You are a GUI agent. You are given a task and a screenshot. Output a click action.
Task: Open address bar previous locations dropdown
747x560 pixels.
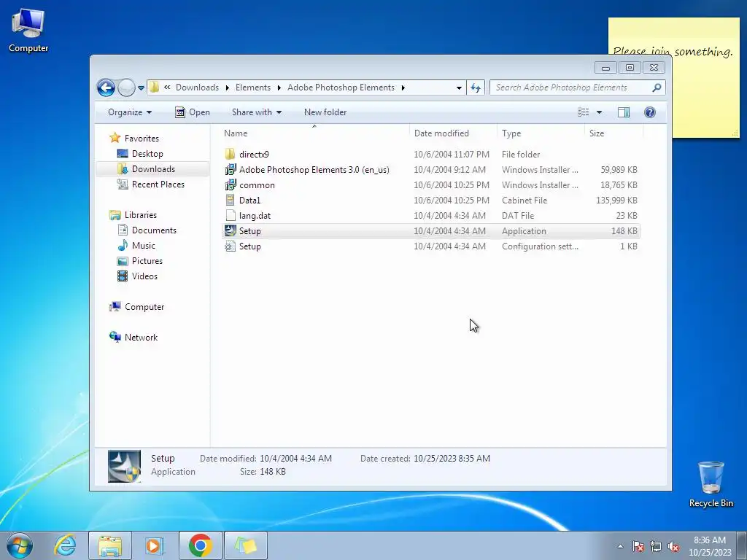tap(459, 87)
